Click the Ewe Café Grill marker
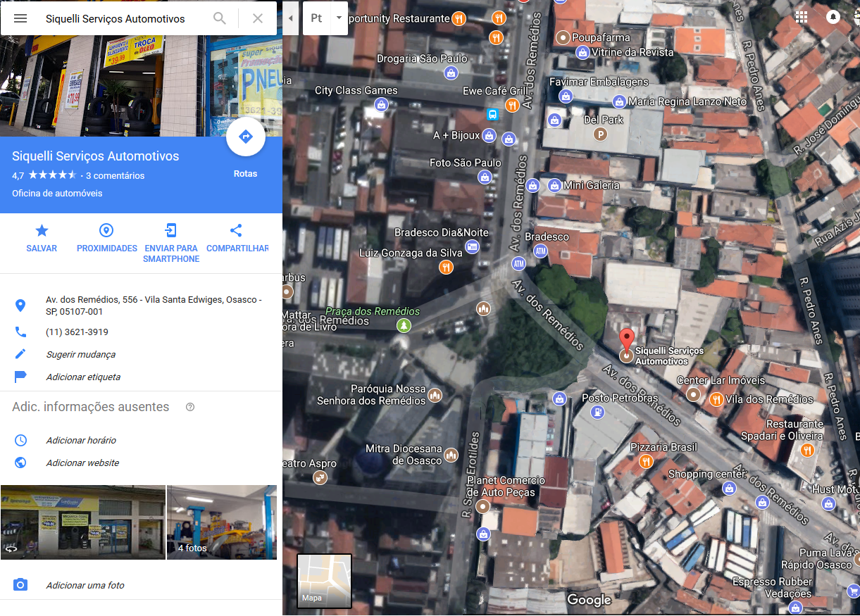The image size is (860, 616). click(512, 105)
